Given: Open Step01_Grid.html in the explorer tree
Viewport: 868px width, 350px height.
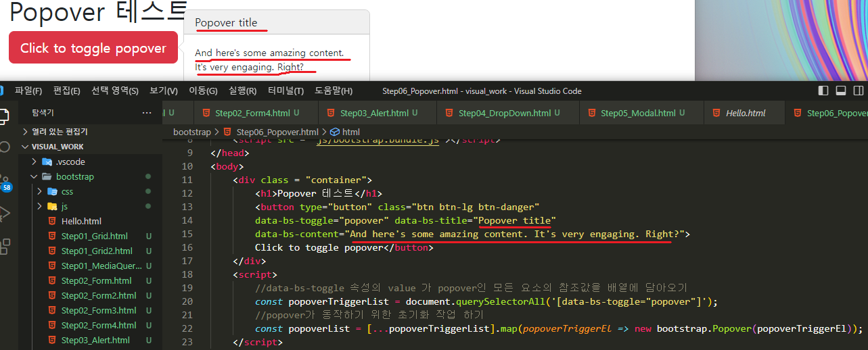Looking at the screenshot, I should click(94, 236).
